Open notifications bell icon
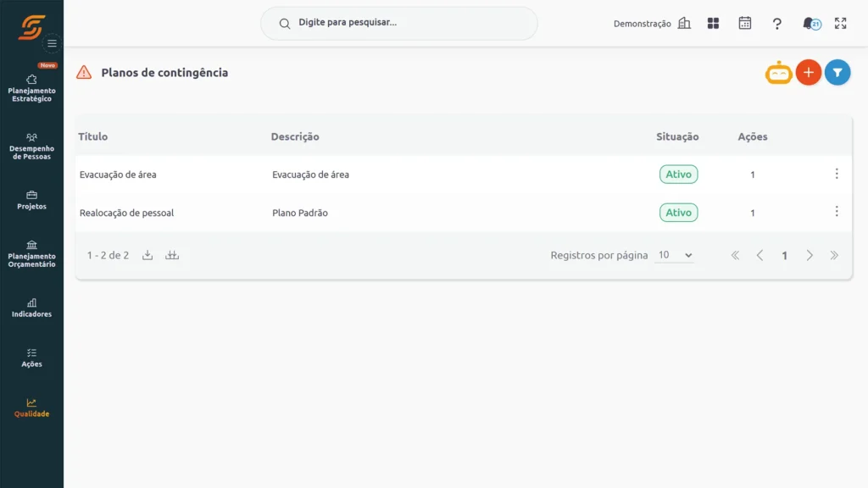868x488 pixels. 811,23
